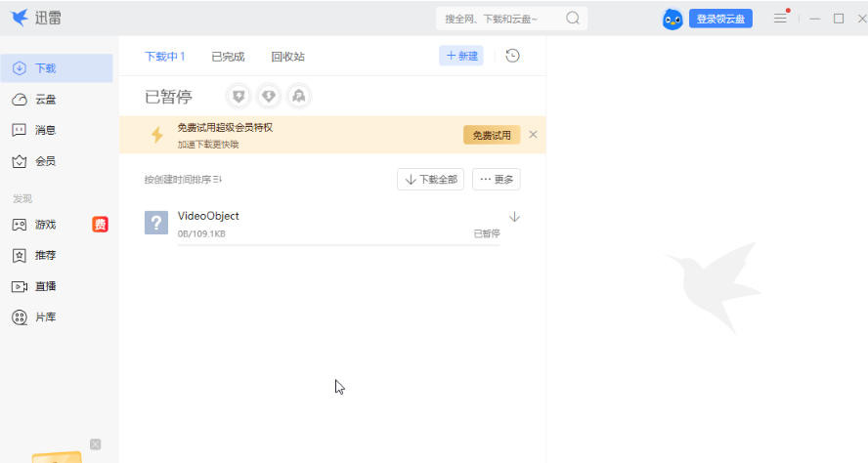Open the 游戏 games section
Screen dimensions: 868x463
pyautogui.click(x=44, y=225)
